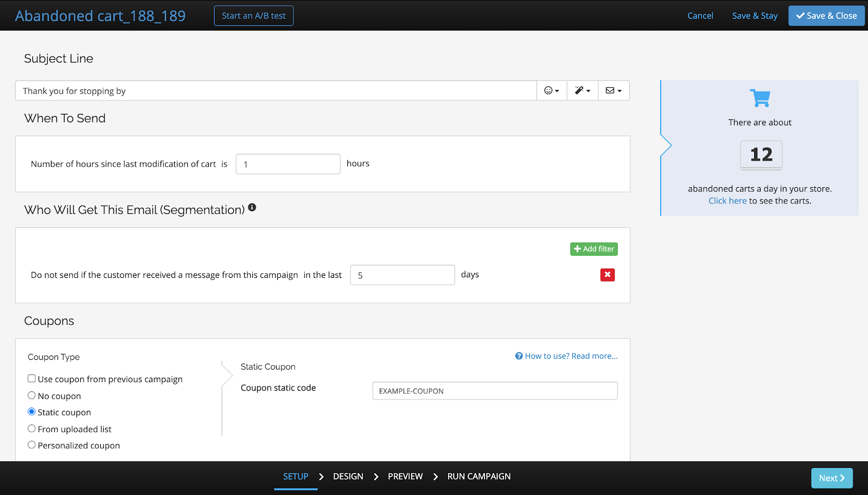Select the Personalized coupon radio option

[x=31, y=445]
